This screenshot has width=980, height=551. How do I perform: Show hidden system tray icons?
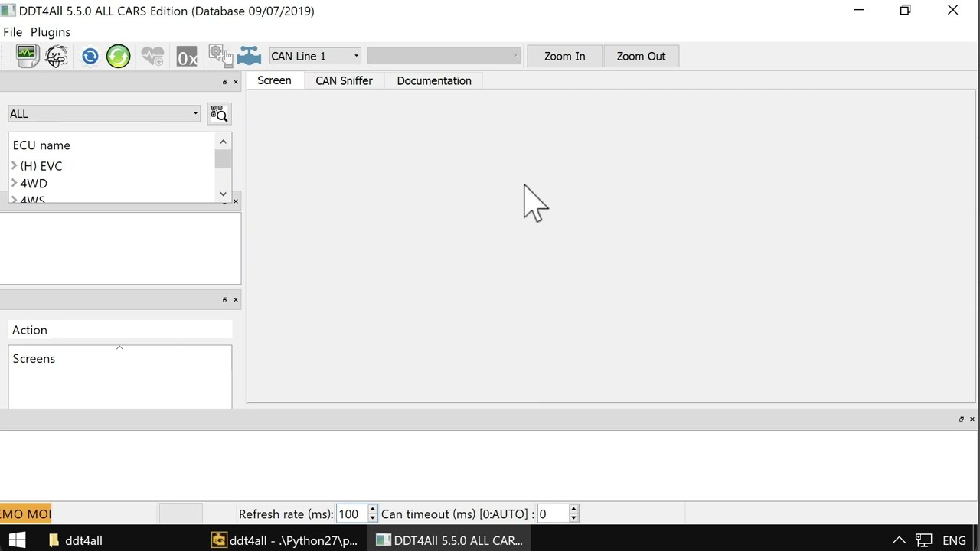(900, 540)
